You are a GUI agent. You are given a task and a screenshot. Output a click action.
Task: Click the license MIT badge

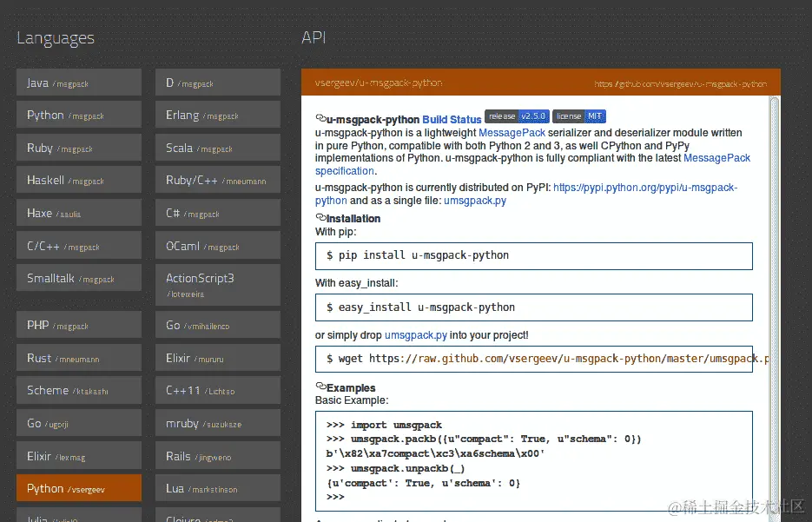coord(579,116)
